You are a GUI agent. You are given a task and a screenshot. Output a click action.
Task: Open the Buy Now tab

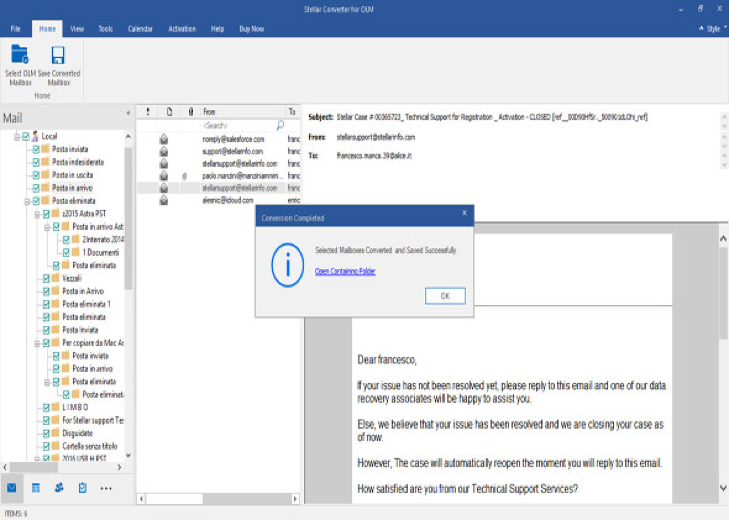click(252, 29)
